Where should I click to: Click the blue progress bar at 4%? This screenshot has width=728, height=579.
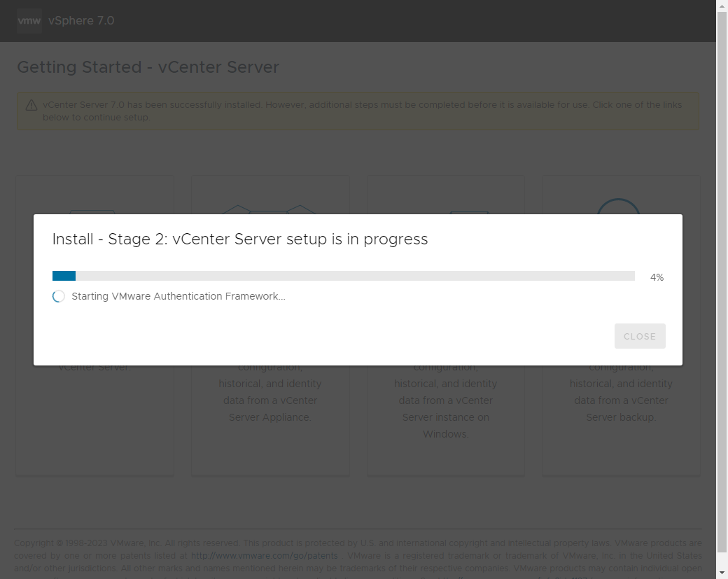[343, 276]
